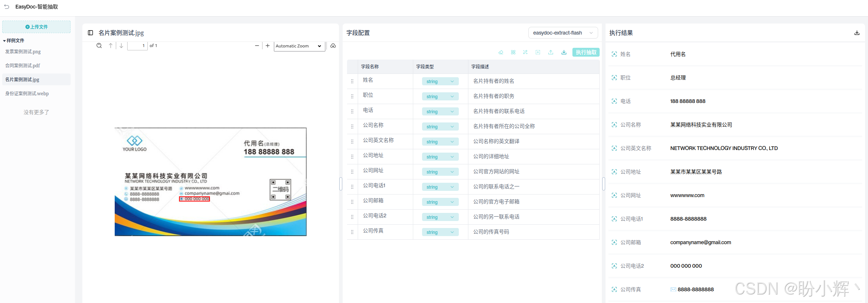Viewport: 868px width, 303px height.
Task: Click result value companyname@gmail.com
Action: (701, 242)
